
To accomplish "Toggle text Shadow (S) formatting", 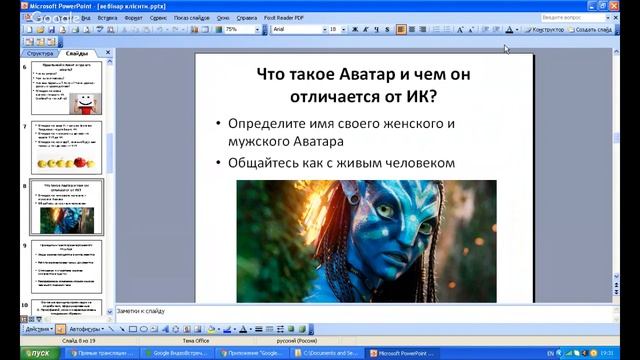I will pyautogui.click(x=387, y=29).
